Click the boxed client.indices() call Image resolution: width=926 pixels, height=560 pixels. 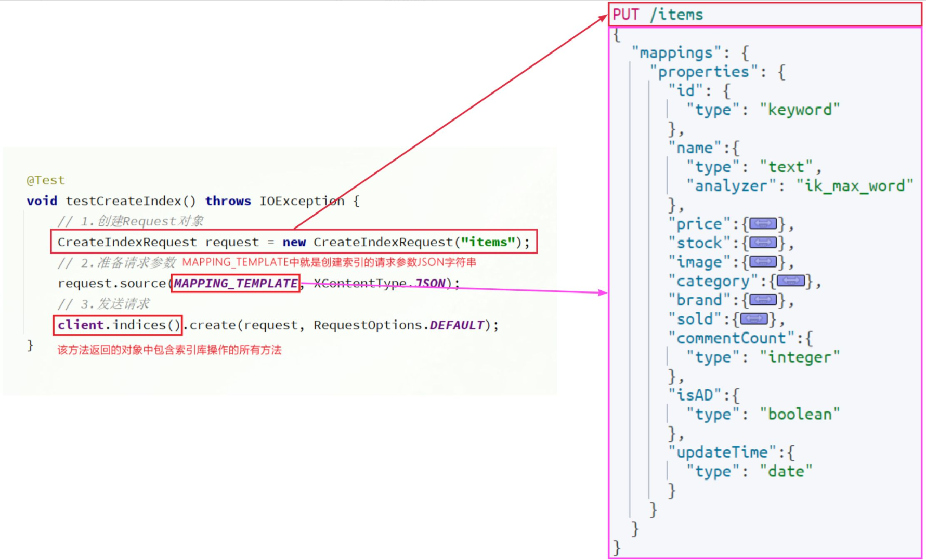tap(118, 325)
